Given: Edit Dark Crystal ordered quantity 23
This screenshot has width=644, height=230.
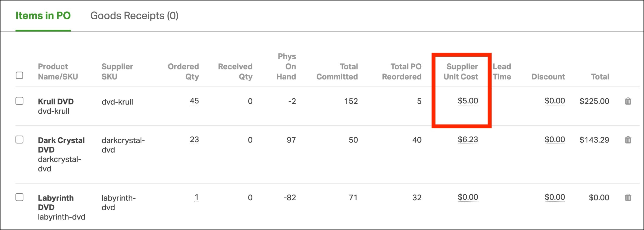Looking at the screenshot, I should [x=194, y=140].
